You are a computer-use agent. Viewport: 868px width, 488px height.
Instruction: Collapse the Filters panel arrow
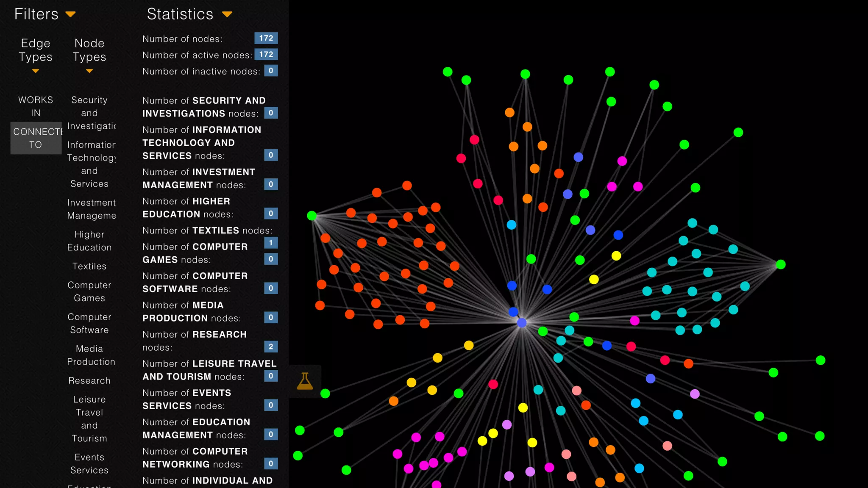point(71,14)
